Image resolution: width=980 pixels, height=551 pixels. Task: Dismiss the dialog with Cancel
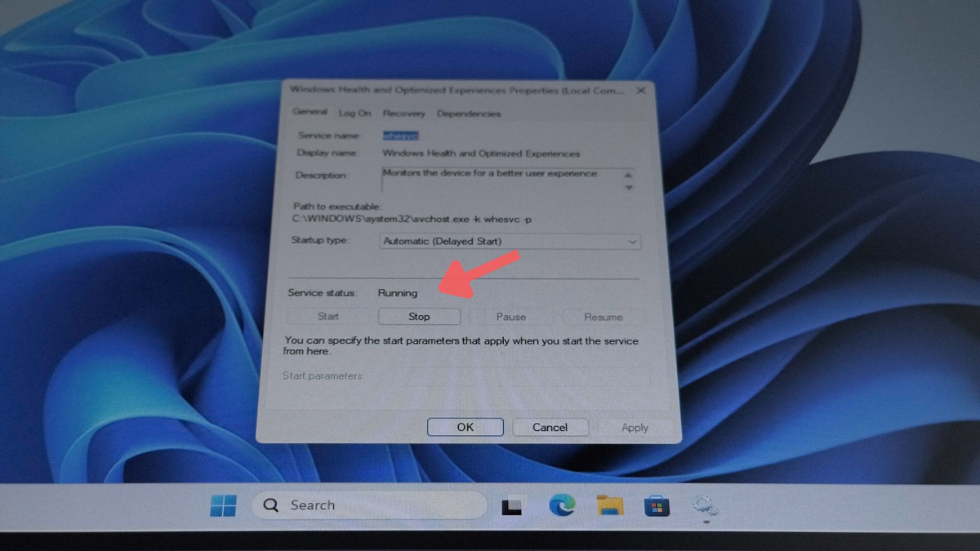tap(550, 427)
